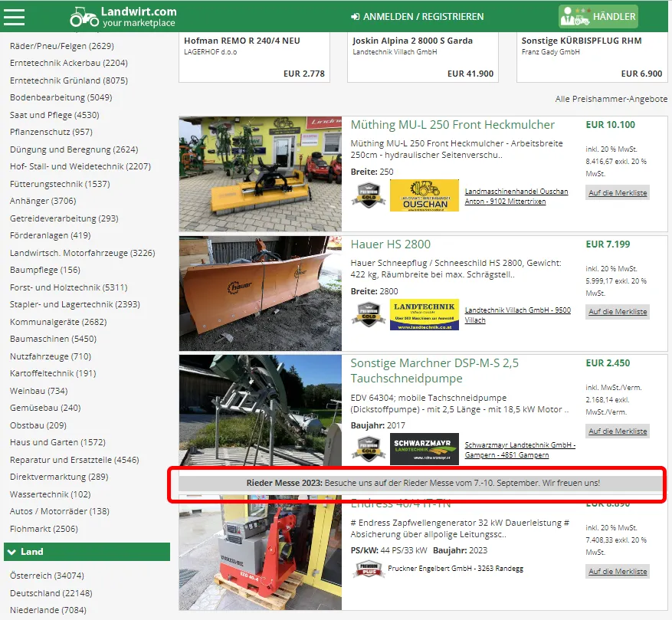This screenshot has width=672, height=620.
Task: Select Räder/Pneu/Felgen category
Action: click(62, 46)
